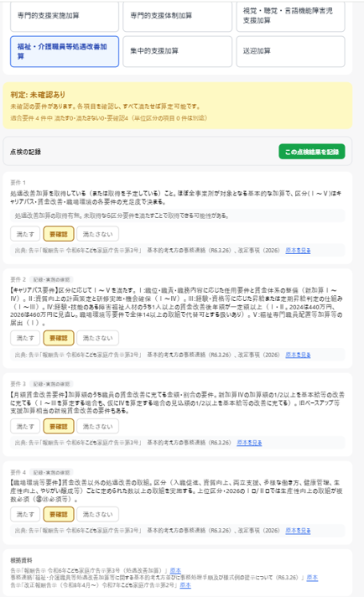
Task: Mark 要件 3 as 満たさない
Action: 98,427
